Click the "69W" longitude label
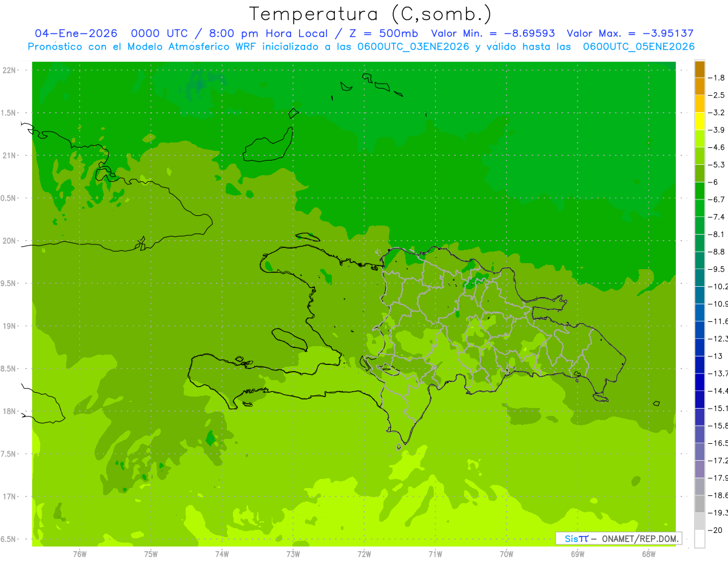Image resolution: width=728 pixels, height=562 pixels. (x=578, y=554)
